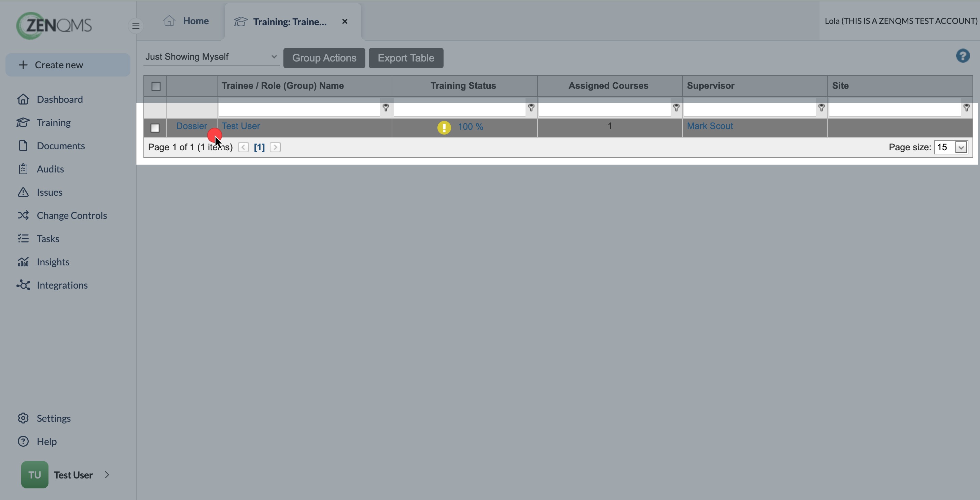The image size is (980, 500).
Task: Check the Test User row checkbox
Action: [155, 128]
